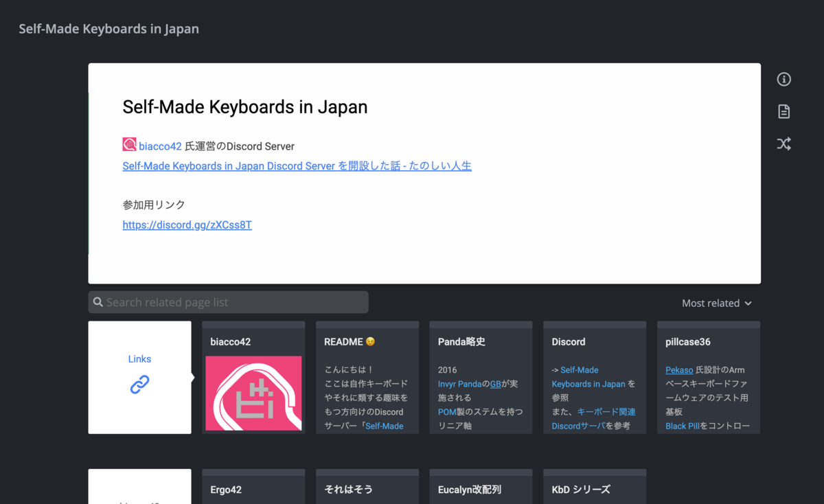Screen dimensions: 824x504
Task: Click the Links label card
Action: coord(139,378)
